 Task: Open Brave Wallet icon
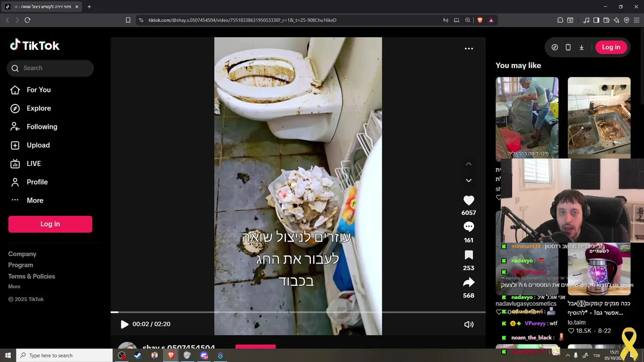pyautogui.click(x=606, y=20)
